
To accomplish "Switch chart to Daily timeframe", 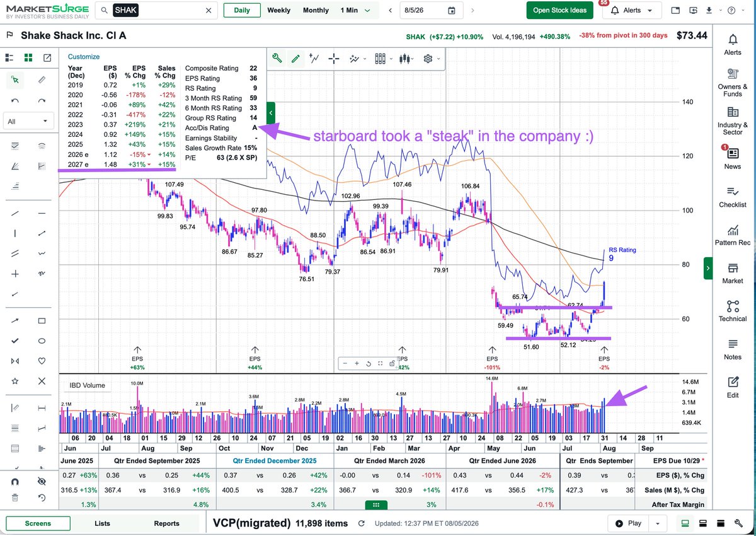I will click(x=241, y=10).
